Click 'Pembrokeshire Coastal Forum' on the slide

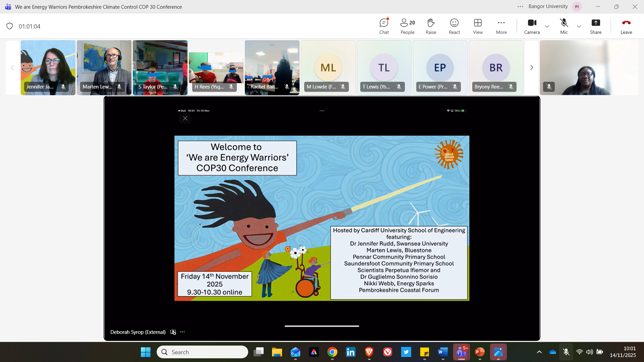pyautogui.click(x=399, y=290)
